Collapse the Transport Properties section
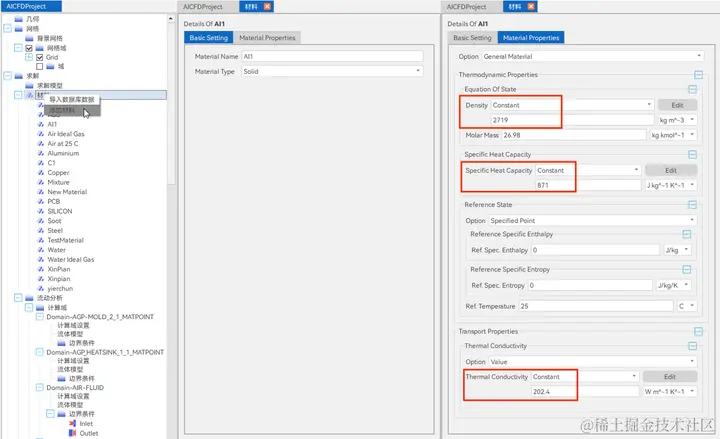The width and height of the screenshot is (720, 439). 698,332
